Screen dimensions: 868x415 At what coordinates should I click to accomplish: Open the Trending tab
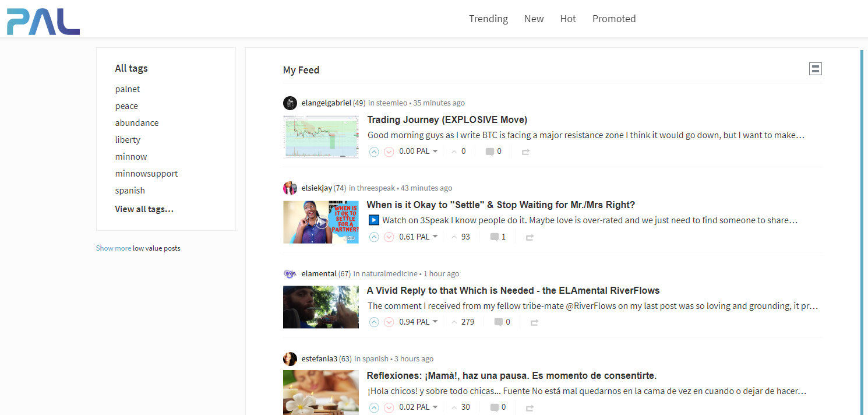(x=488, y=19)
